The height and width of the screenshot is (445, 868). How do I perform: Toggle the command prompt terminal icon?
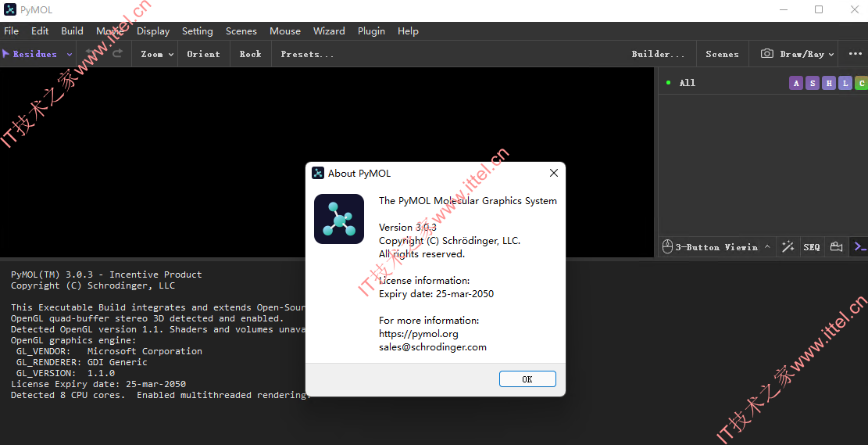[x=860, y=246]
